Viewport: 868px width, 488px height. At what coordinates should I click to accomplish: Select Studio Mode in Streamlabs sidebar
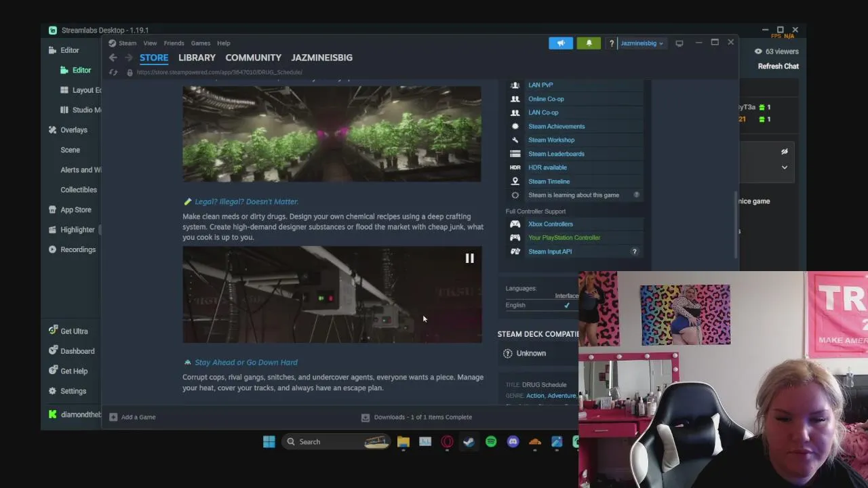point(81,110)
